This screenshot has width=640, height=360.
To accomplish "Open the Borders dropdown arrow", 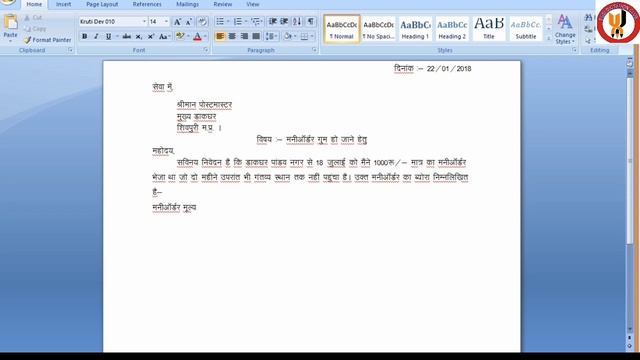I will click(312, 36).
